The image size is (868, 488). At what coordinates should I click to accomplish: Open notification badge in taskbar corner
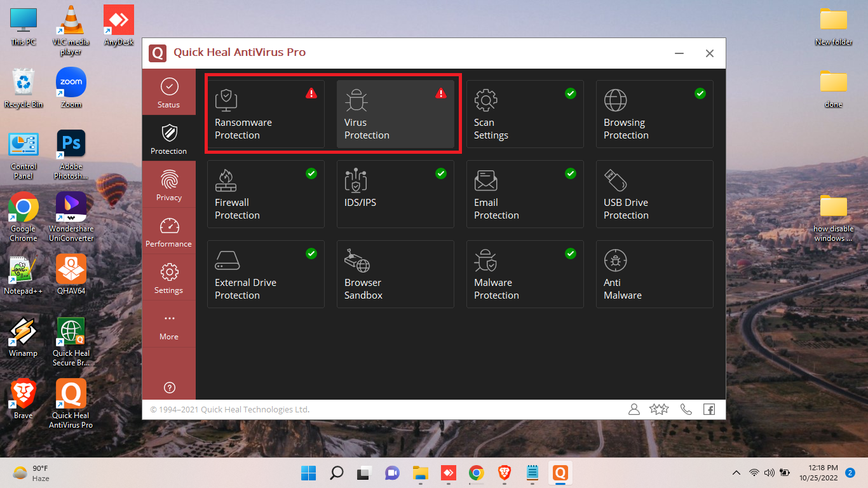(x=850, y=473)
